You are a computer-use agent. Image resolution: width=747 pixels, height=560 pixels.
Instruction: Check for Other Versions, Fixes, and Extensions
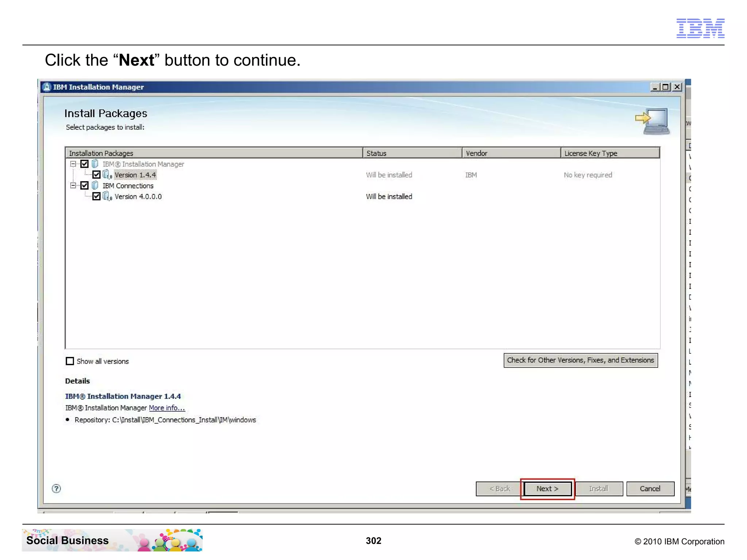point(580,360)
